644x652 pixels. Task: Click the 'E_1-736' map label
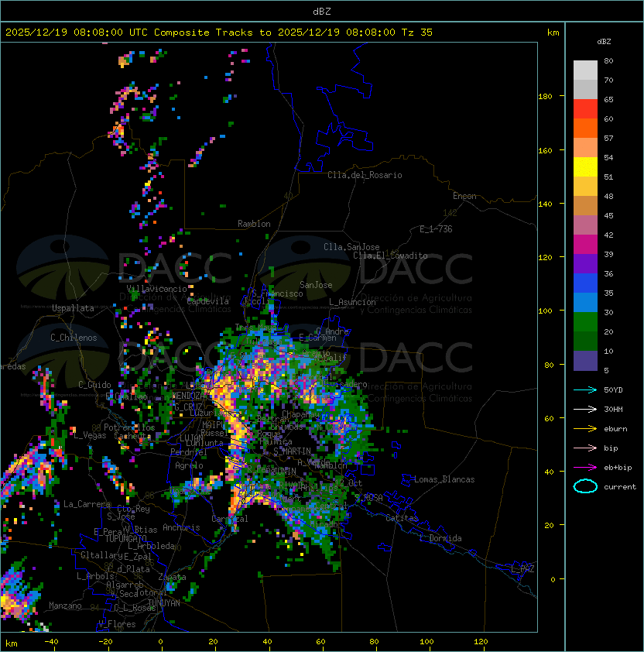436,229
